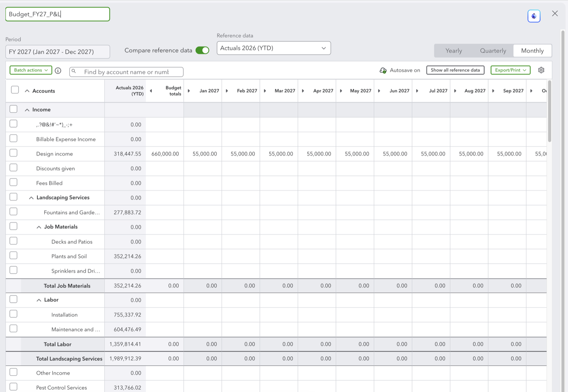This screenshot has width=568, height=392.
Task: Click the arrow after Aug 2027 column
Action: pos(493,91)
